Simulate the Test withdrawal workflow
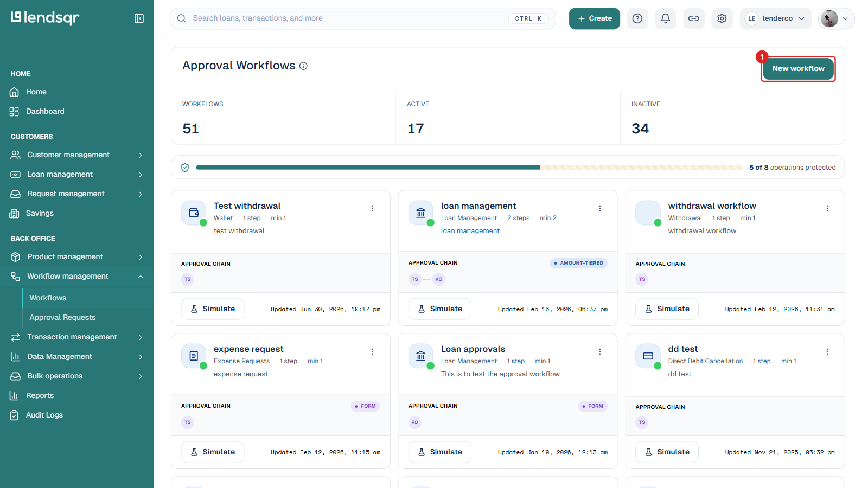 click(213, 309)
